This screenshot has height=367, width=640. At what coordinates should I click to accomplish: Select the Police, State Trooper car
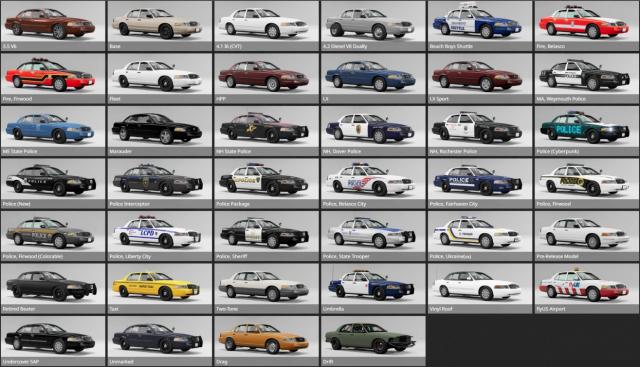pyautogui.click(x=373, y=236)
